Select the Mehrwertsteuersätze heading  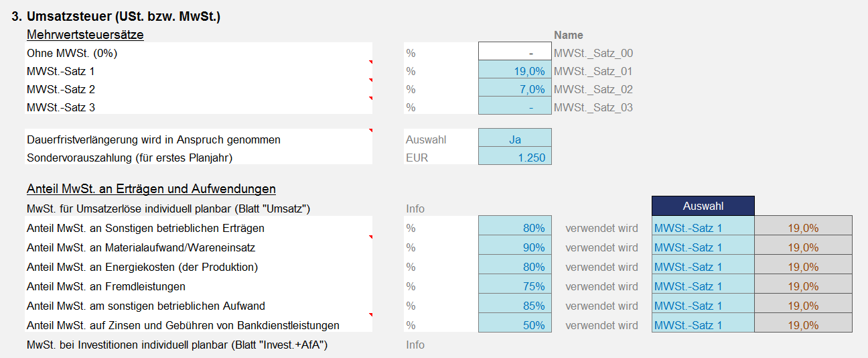[85, 34]
